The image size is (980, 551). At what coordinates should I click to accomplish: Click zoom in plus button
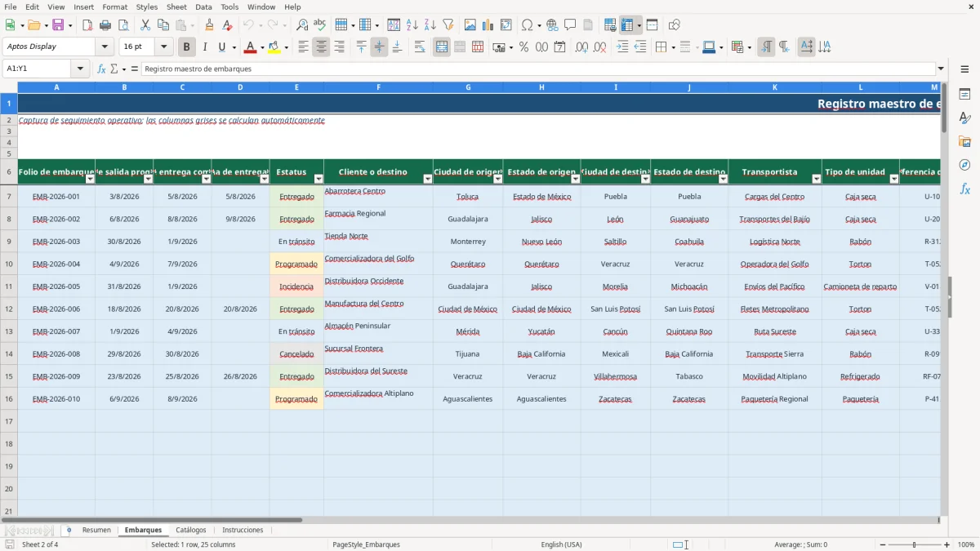tap(947, 544)
